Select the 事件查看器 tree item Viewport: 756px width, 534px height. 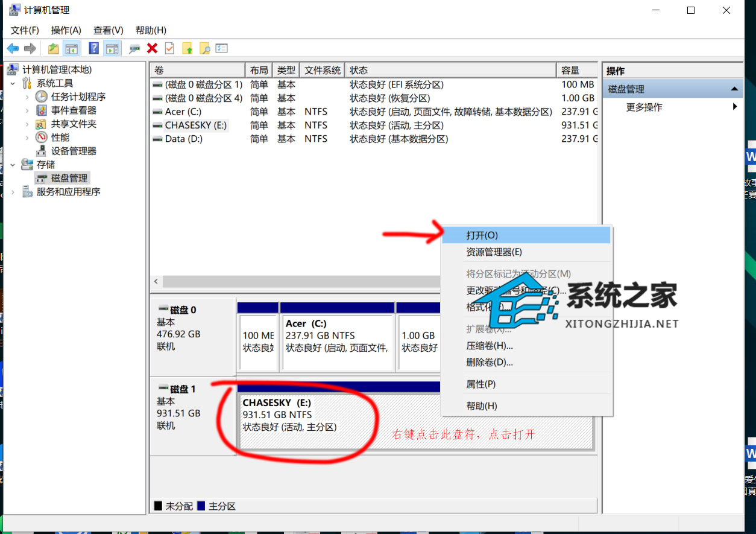pos(74,110)
